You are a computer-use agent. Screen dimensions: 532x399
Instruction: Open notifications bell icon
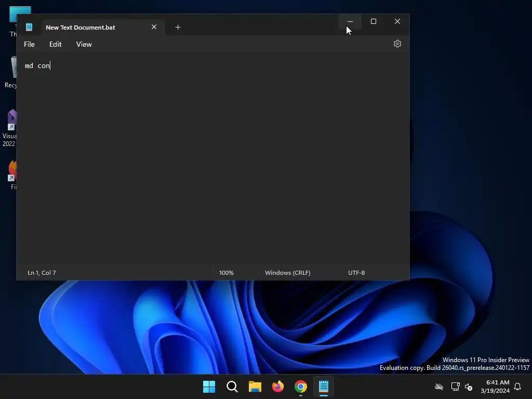coord(517,387)
